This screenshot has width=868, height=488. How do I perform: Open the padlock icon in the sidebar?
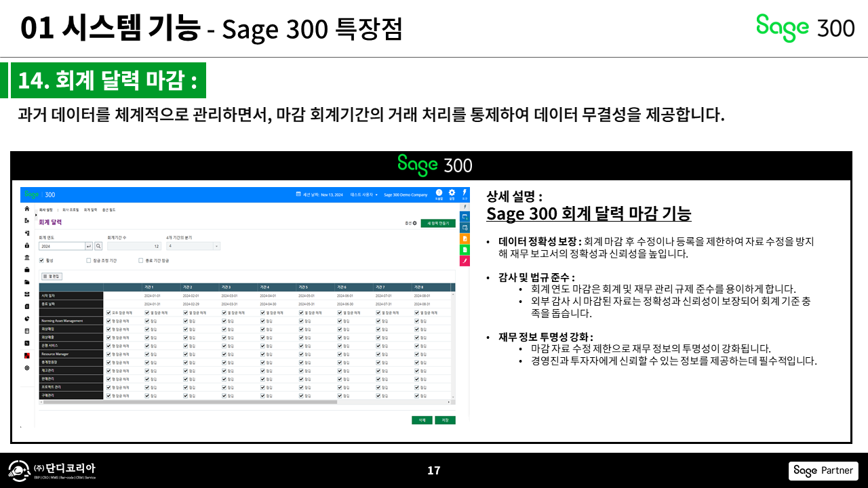click(26, 245)
